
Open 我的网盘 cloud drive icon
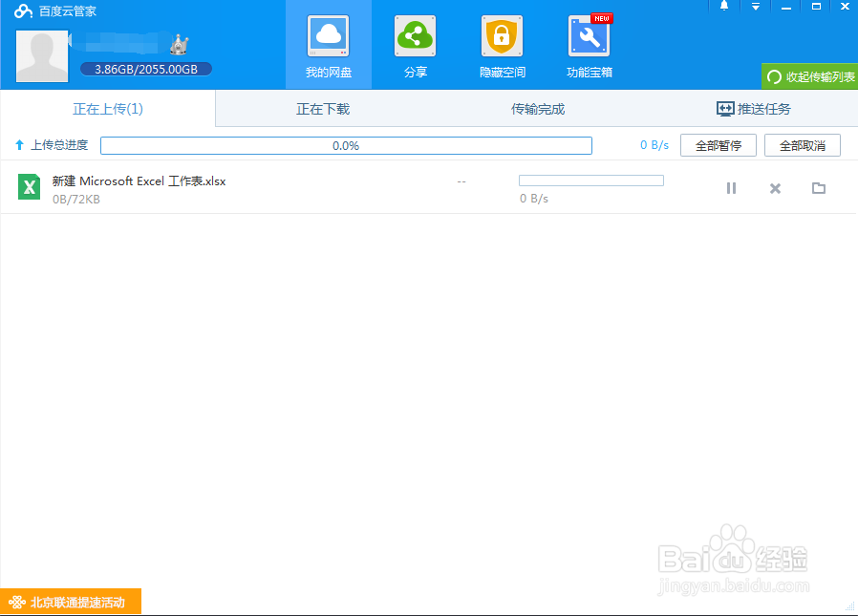click(329, 36)
